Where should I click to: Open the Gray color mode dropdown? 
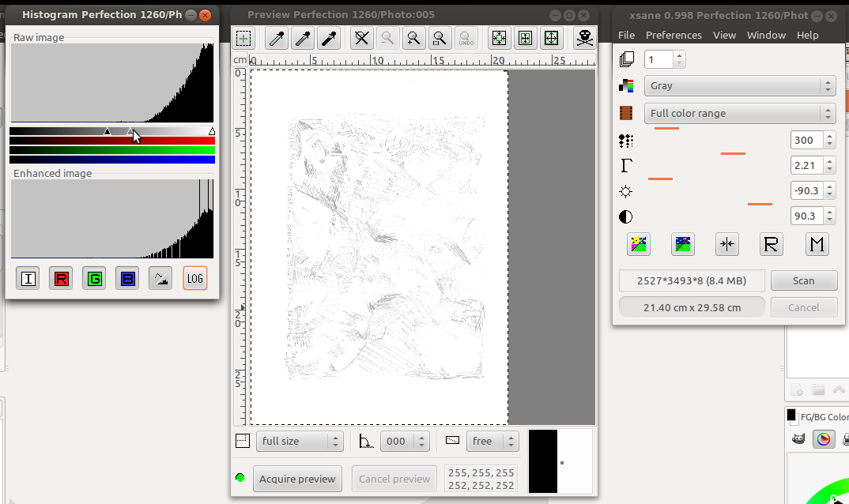pos(739,85)
